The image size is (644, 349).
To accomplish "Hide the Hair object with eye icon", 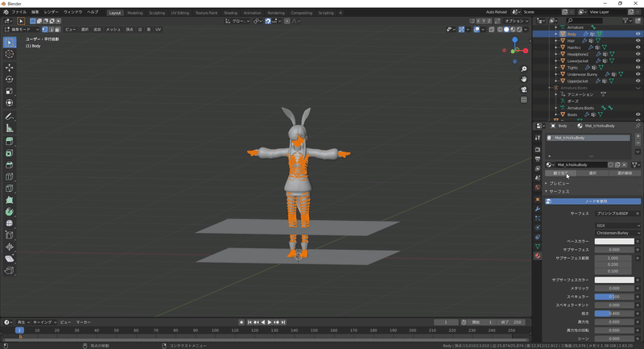I will tap(638, 40).
